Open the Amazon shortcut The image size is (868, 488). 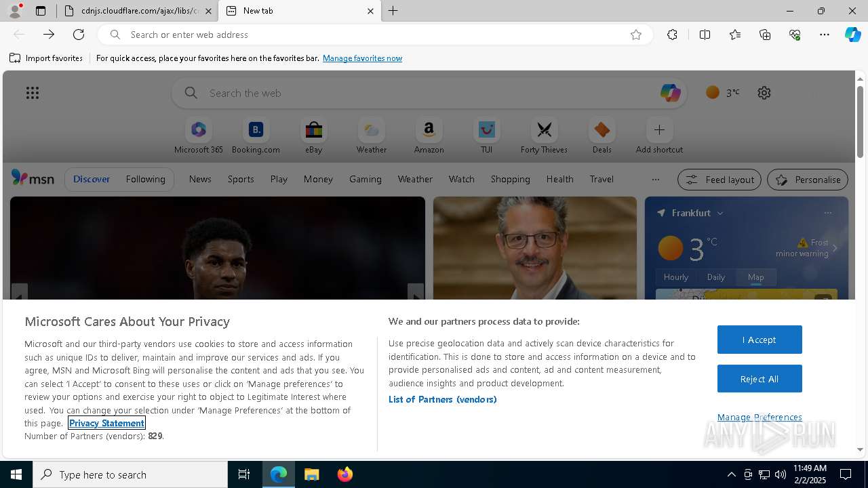[429, 136]
